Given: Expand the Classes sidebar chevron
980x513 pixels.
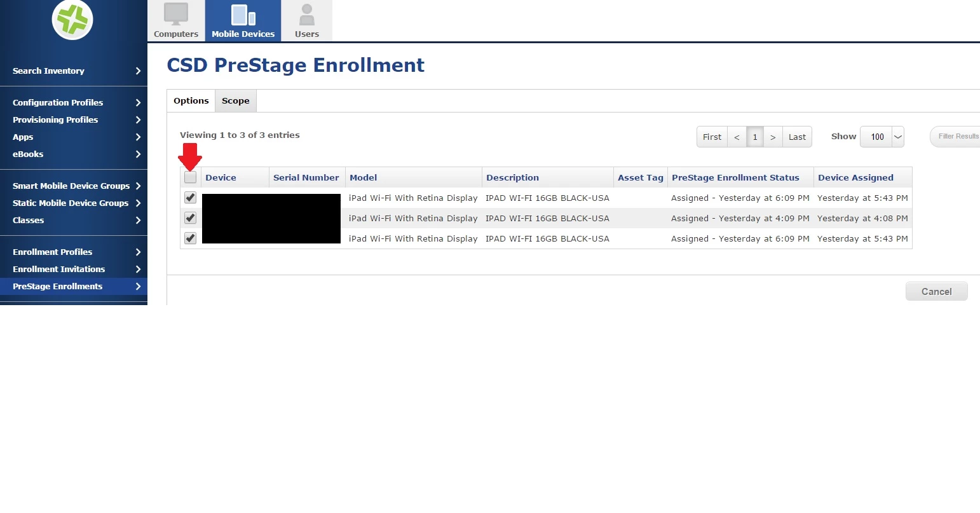Looking at the screenshot, I should coord(138,220).
